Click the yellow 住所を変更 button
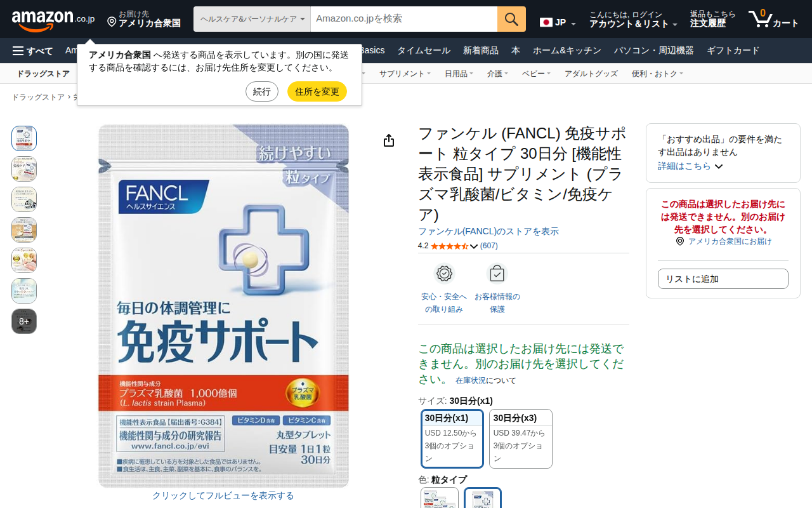The width and height of the screenshot is (812, 508). (317, 91)
